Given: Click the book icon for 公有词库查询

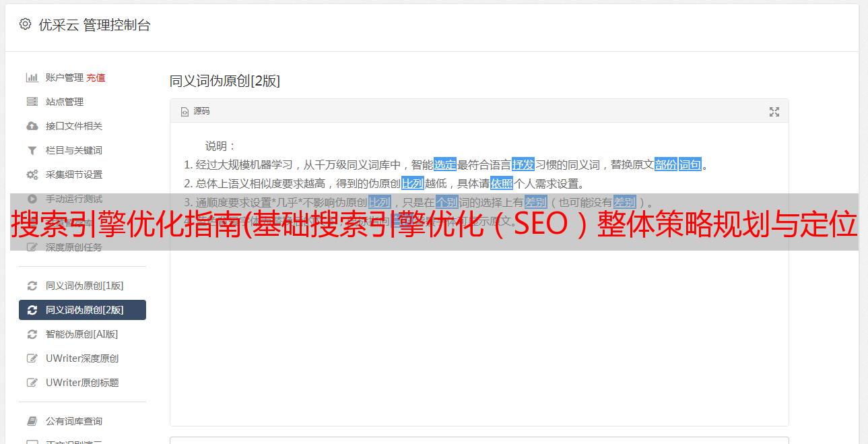Looking at the screenshot, I should (x=32, y=421).
